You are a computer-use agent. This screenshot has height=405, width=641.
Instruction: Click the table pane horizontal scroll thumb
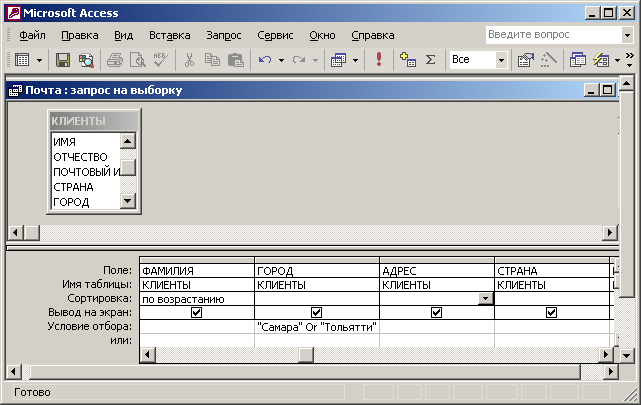pyautogui.click(x=31, y=233)
